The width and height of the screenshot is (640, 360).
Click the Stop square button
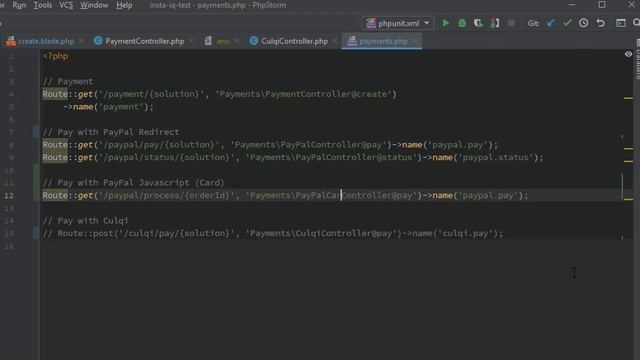(511, 23)
